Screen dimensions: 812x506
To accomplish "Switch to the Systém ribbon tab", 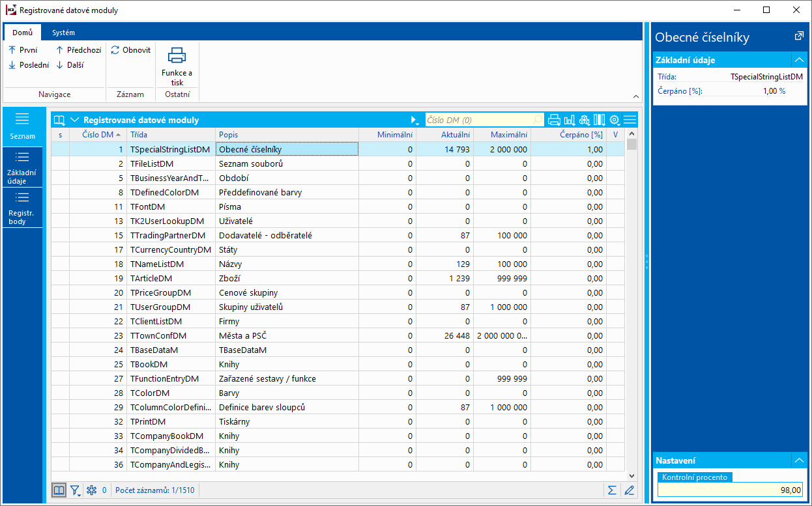I will click(63, 33).
